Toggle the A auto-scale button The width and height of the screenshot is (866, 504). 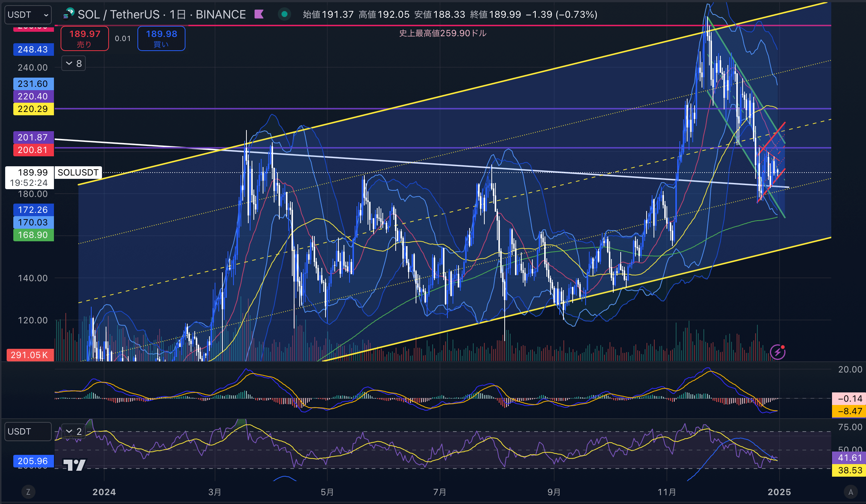click(851, 492)
